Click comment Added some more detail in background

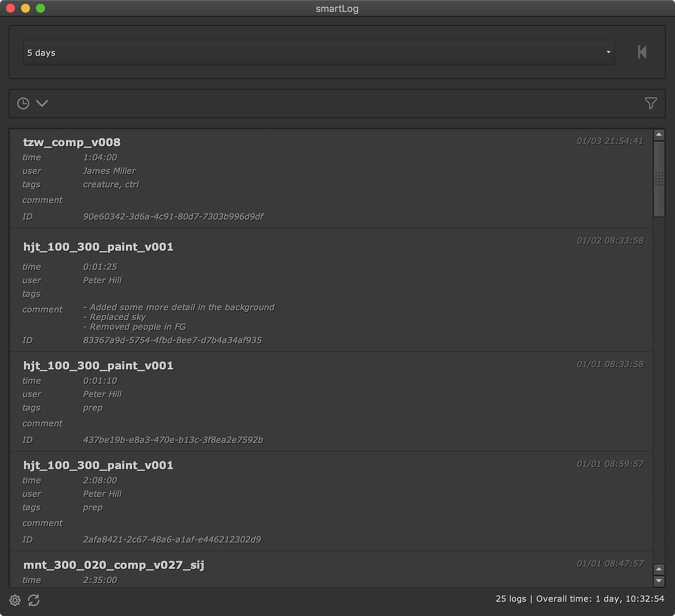point(179,307)
